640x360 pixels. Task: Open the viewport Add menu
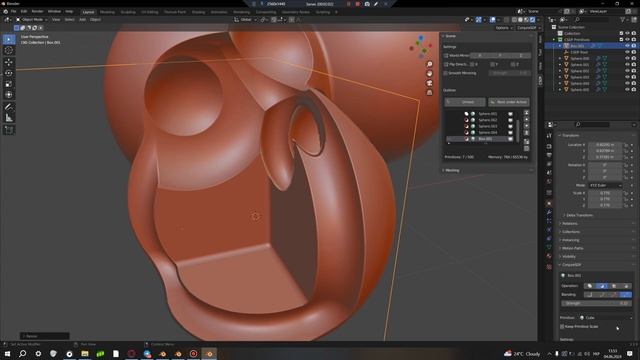click(x=82, y=20)
